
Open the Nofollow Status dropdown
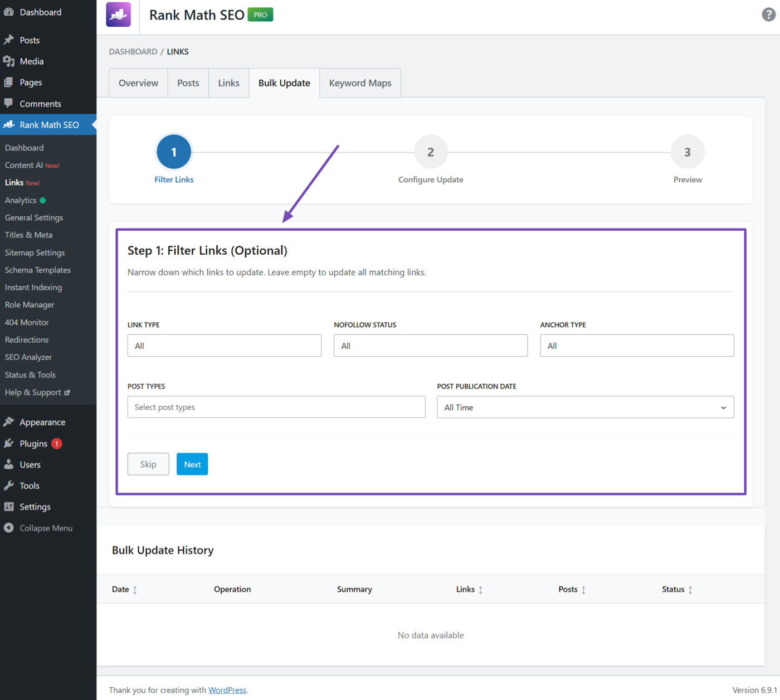tap(430, 346)
